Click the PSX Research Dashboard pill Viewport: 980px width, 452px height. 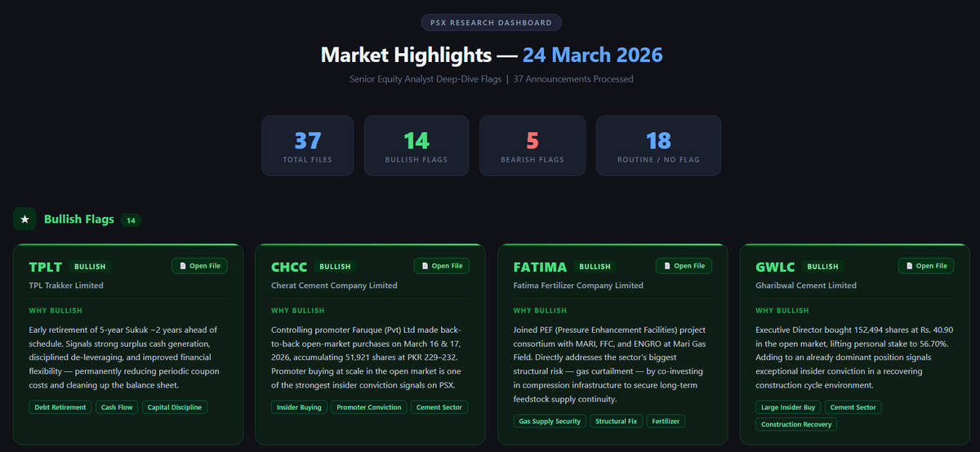coord(491,23)
